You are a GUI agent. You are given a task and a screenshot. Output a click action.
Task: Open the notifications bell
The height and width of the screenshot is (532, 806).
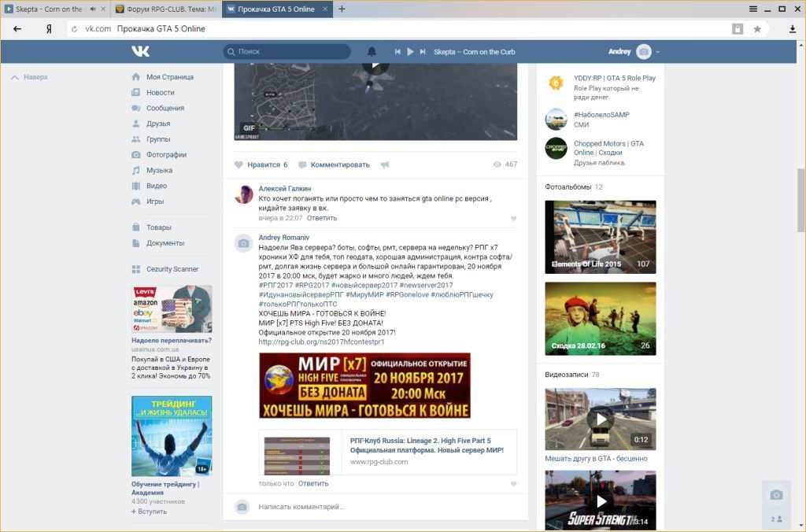[x=372, y=52]
